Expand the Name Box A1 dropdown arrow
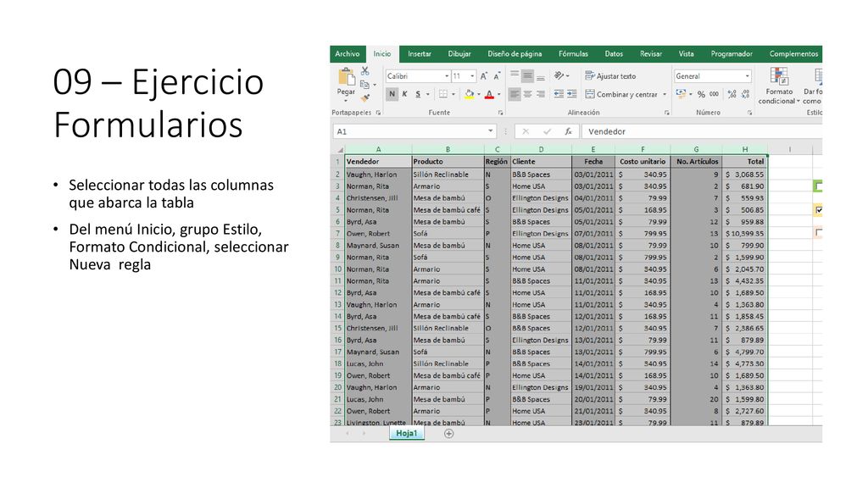Screen dimensions: 868x488 pos(491,131)
